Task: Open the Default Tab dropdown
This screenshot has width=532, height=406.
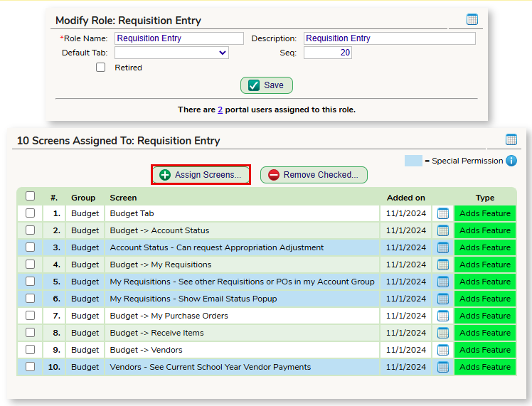Action: click(x=171, y=53)
